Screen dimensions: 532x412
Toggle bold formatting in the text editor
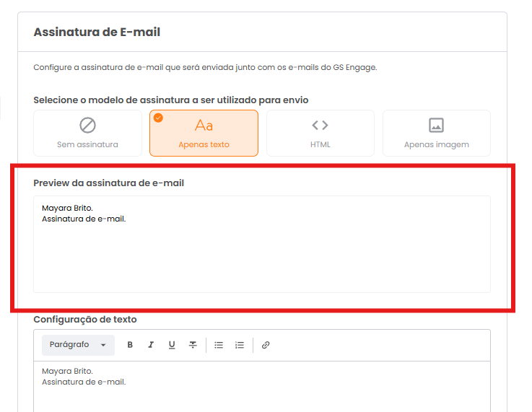[x=130, y=345]
